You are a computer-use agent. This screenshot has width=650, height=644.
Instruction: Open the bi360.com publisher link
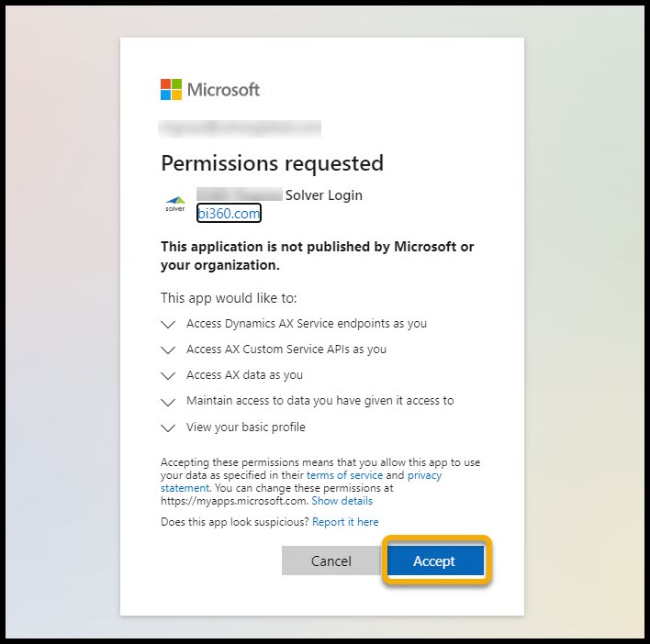click(x=229, y=213)
